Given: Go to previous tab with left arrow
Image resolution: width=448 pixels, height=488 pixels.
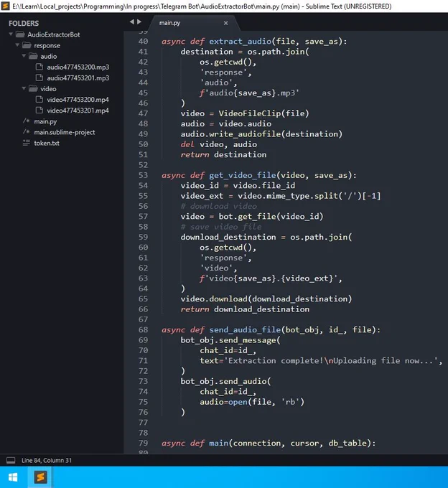Looking at the screenshot, I should point(131,22).
